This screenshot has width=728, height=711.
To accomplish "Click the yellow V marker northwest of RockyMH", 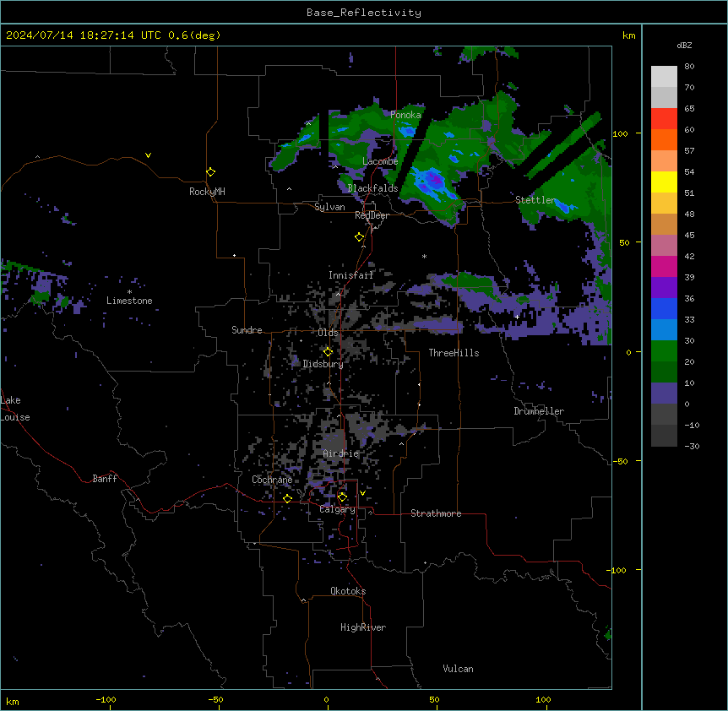I will pos(148,155).
